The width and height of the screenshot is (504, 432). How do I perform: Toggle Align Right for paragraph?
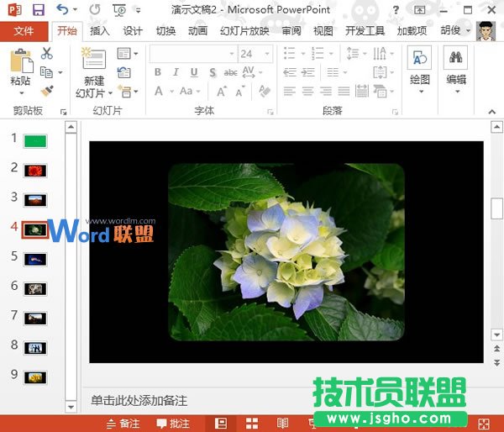pos(326,92)
